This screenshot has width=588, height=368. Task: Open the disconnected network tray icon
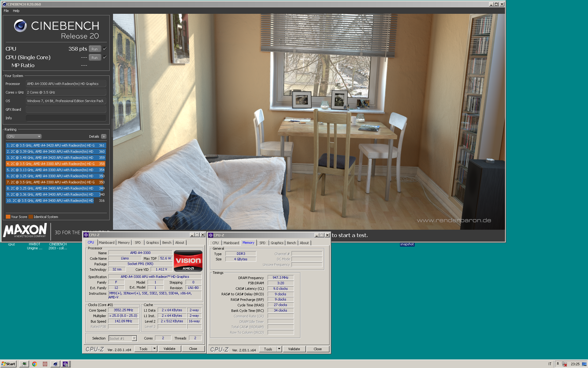pos(564,364)
